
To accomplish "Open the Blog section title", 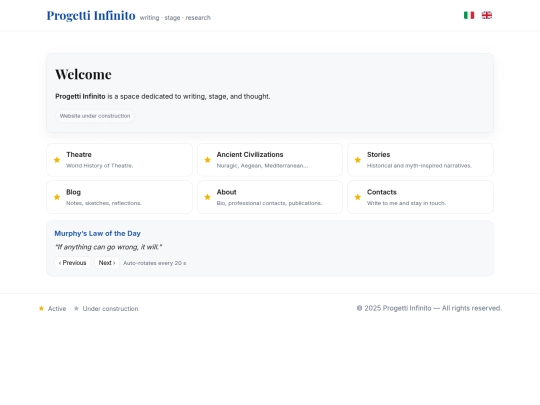I will tap(73, 192).
